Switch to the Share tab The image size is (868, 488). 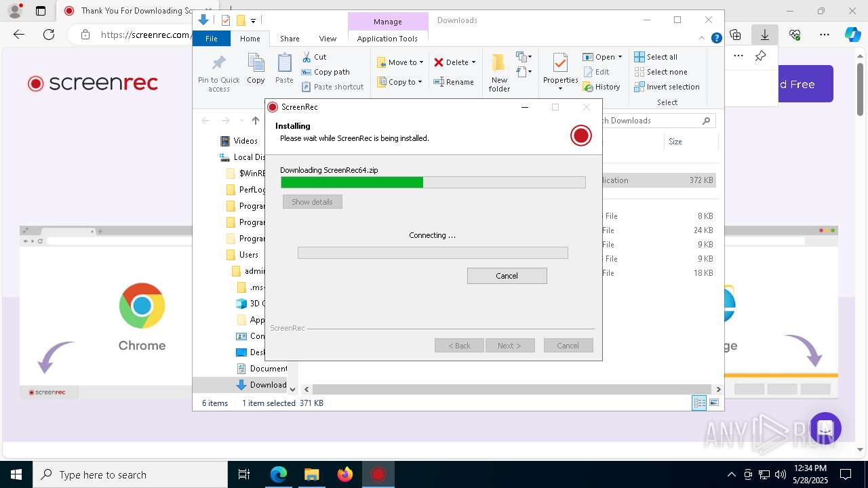tap(290, 39)
